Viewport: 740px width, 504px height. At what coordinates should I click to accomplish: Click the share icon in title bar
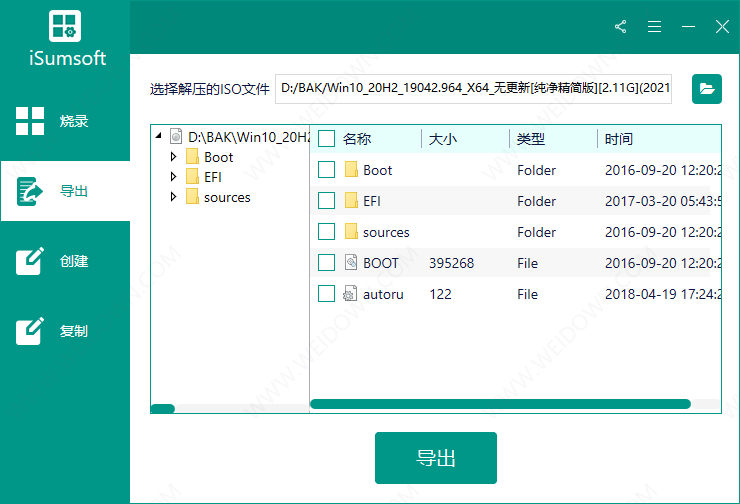[x=621, y=27]
